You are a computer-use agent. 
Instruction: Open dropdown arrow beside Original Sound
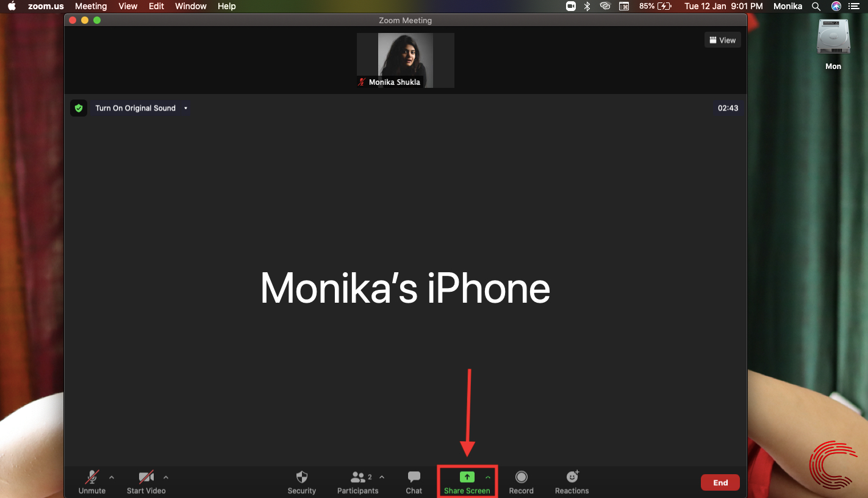(185, 108)
